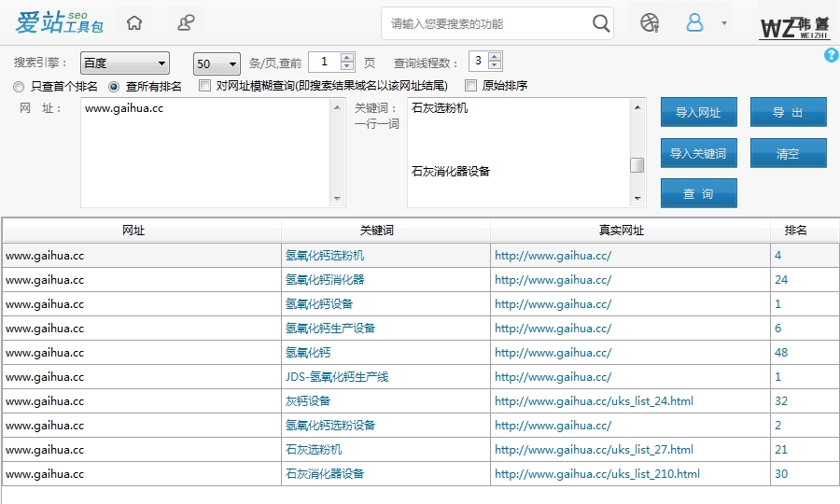
Task: Click rank 32 in the 灰钙设备 row
Action: pyautogui.click(x=781, y=401)
